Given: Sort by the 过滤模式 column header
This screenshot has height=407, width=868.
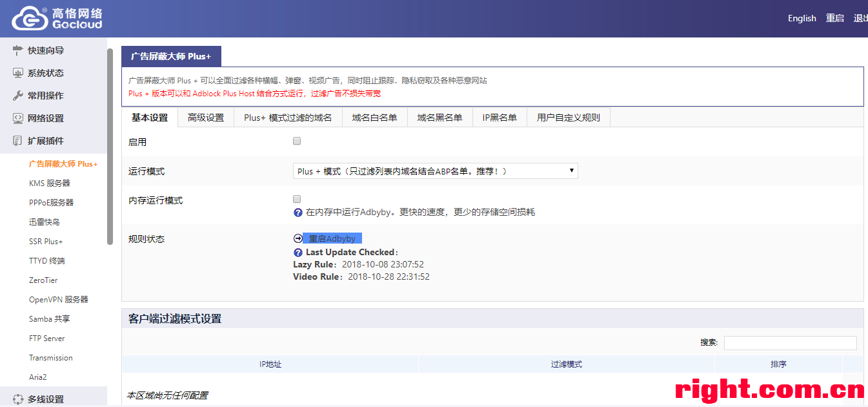Looking at the screenshot, I should pos(567,364).
